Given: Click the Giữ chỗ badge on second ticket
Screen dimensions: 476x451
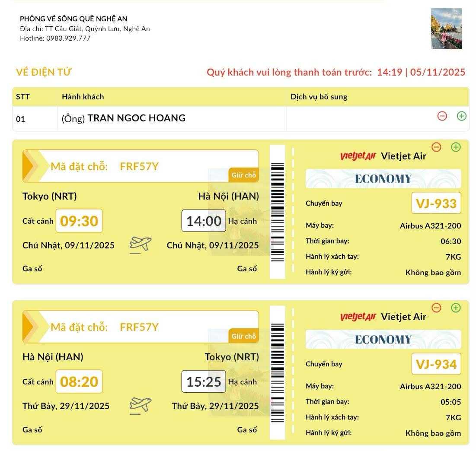Looking at the screenshot, I should point(243,336).
